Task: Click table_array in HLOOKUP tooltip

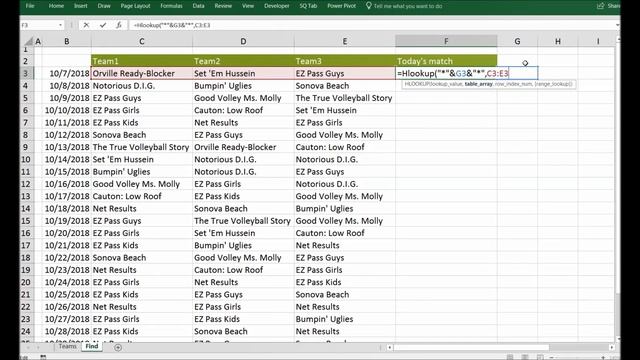Action: pyautogui.click(x=478, y=84)
